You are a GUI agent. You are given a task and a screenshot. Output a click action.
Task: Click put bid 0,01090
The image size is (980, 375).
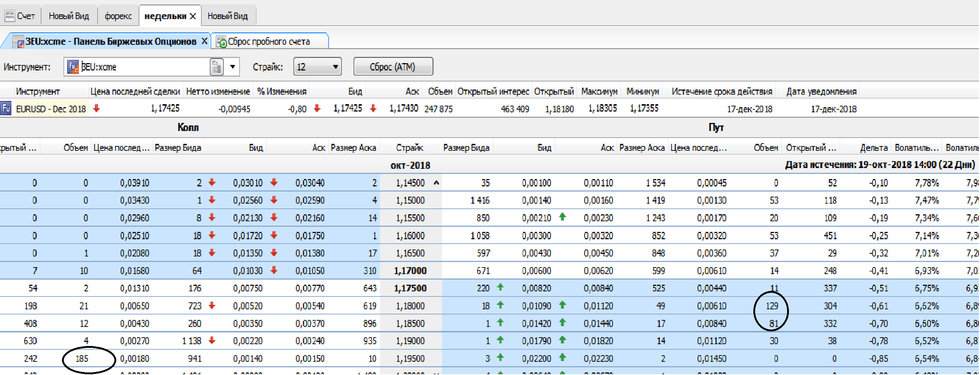click(x=537, y=306)
